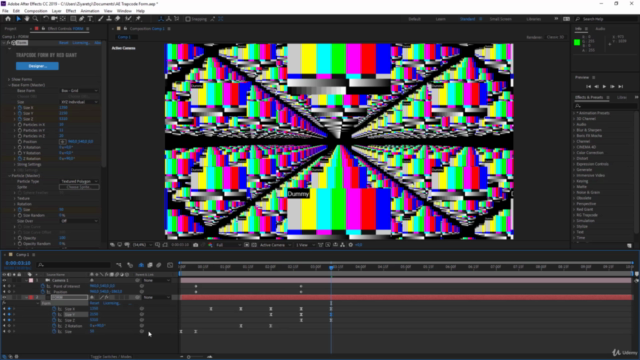The image size is (640, 360).
Task: Click the composition mini-flowchart icon in the timeline
Action: click(119, 265)
